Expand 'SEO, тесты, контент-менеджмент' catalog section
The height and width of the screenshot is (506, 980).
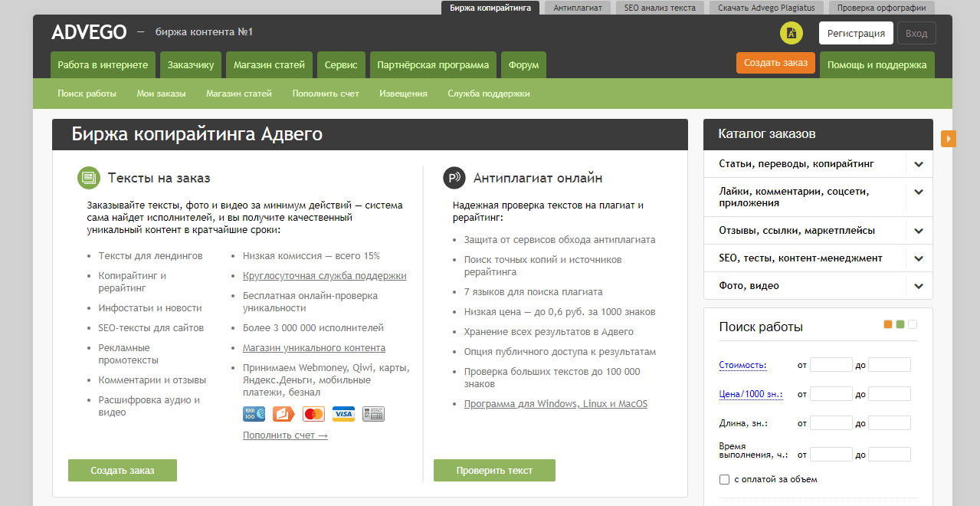(919, 258)
